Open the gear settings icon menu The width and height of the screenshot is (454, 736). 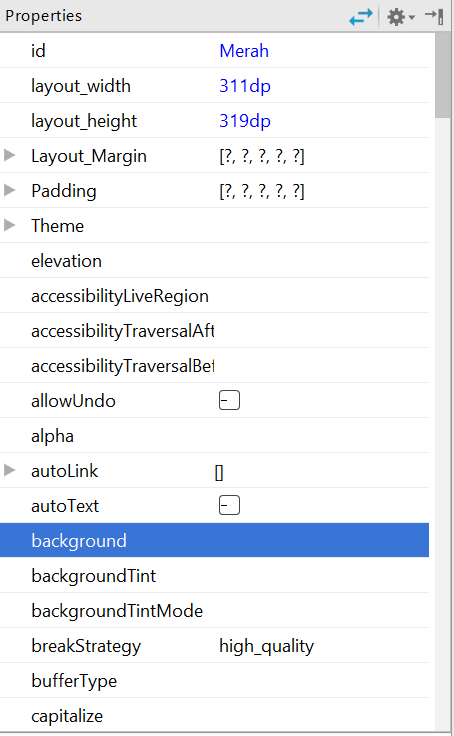click(400, 17)
